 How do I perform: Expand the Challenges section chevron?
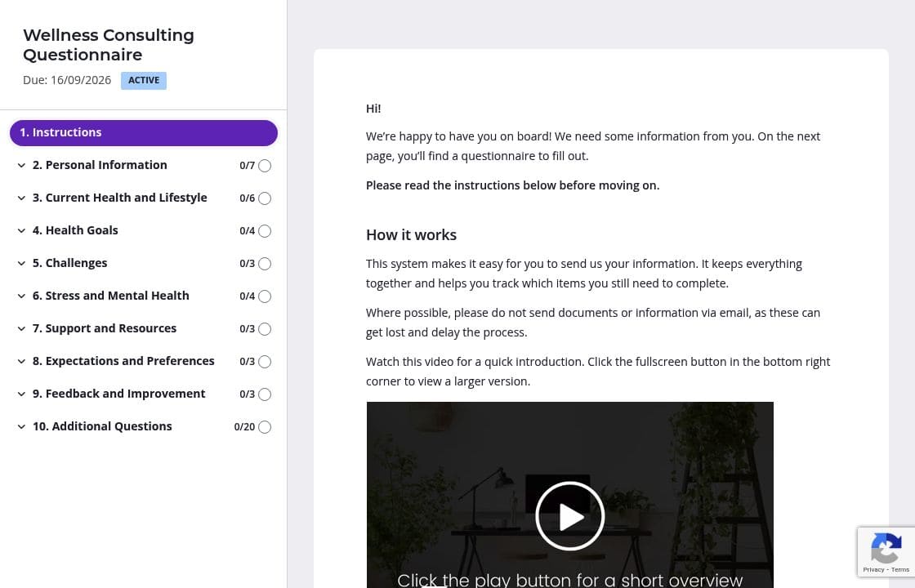pyautogui.click(x=21, y=263)
